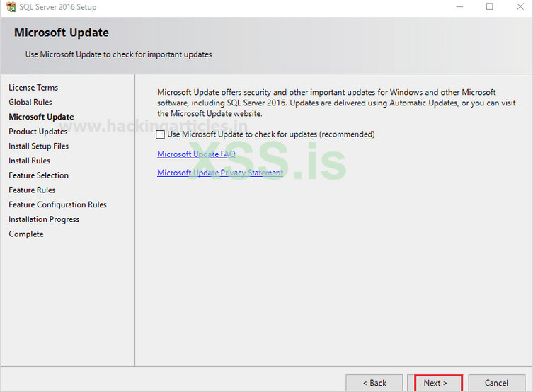Select Global Rules step in sidebar
Image resolution: width=533 pixels, height=392 pixels.
30,103
